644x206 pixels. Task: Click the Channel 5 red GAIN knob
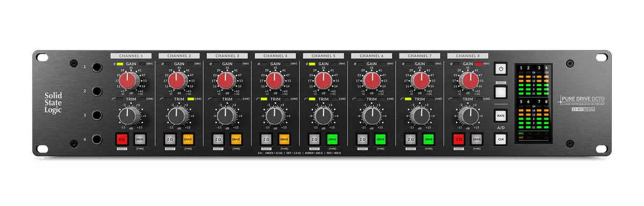point(323,81)
